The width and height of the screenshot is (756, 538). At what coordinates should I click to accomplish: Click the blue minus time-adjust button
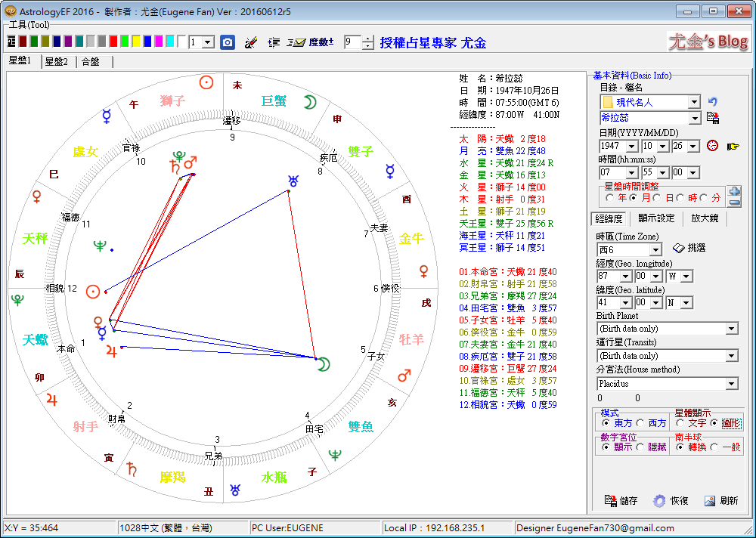tap(734, 203)
